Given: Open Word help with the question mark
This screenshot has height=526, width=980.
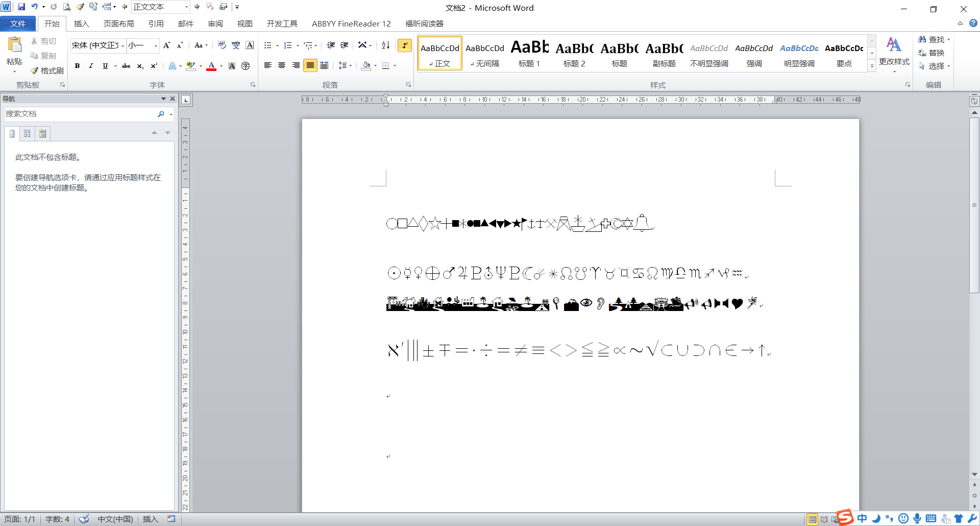Looking at the screenshot, I should tap(973, 23).
